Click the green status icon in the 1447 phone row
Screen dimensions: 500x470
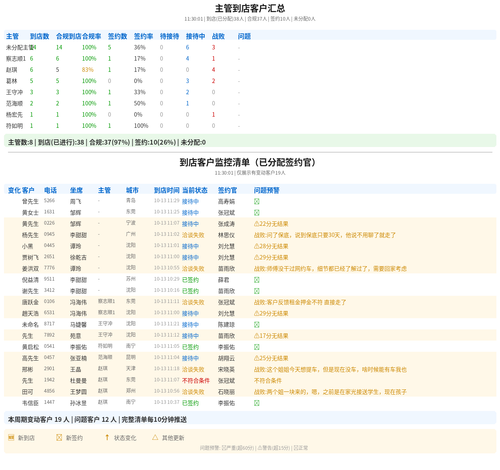click(x=257, y=403)
